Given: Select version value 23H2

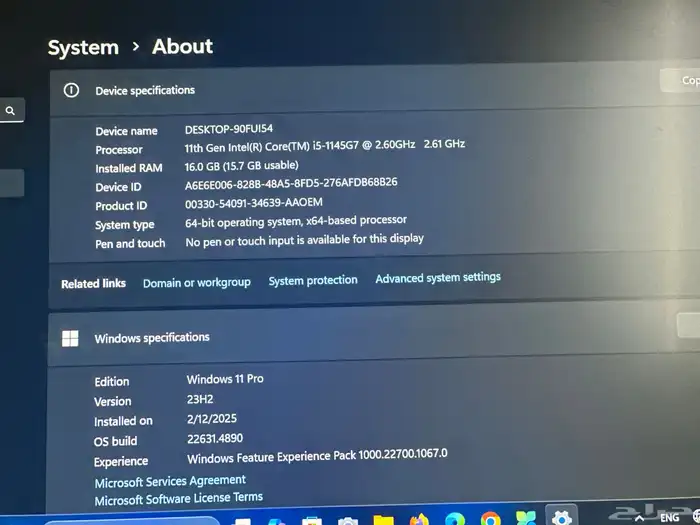Looking at the screenshot, I should pos(200,399).
